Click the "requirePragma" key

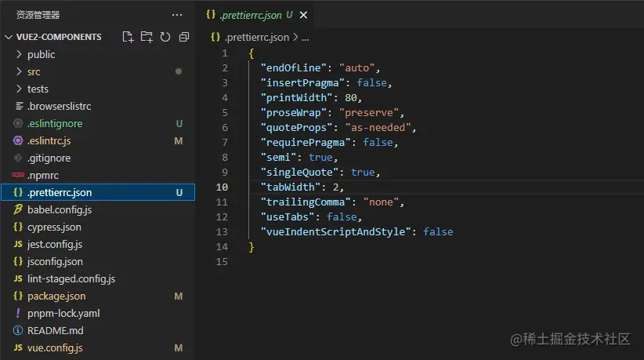306,143
